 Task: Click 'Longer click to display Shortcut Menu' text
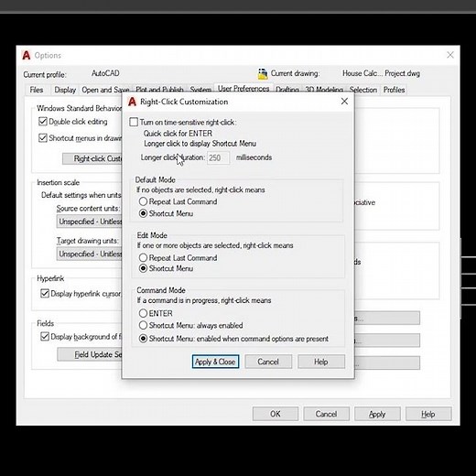click(x=200, y=144)
